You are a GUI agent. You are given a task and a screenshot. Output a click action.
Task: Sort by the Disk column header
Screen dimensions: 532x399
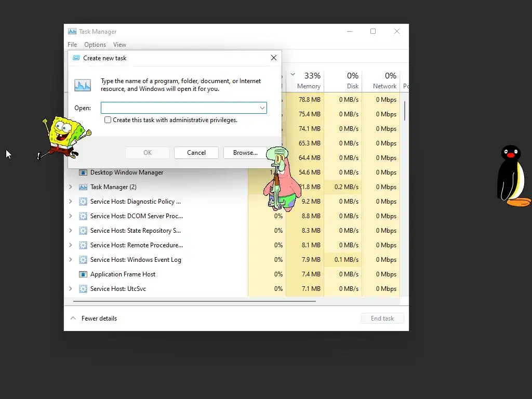(x=343, y=81)
